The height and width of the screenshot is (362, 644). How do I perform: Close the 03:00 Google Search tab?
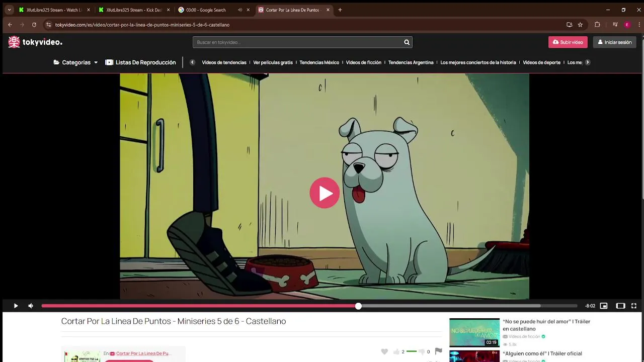tap(248, 10)
